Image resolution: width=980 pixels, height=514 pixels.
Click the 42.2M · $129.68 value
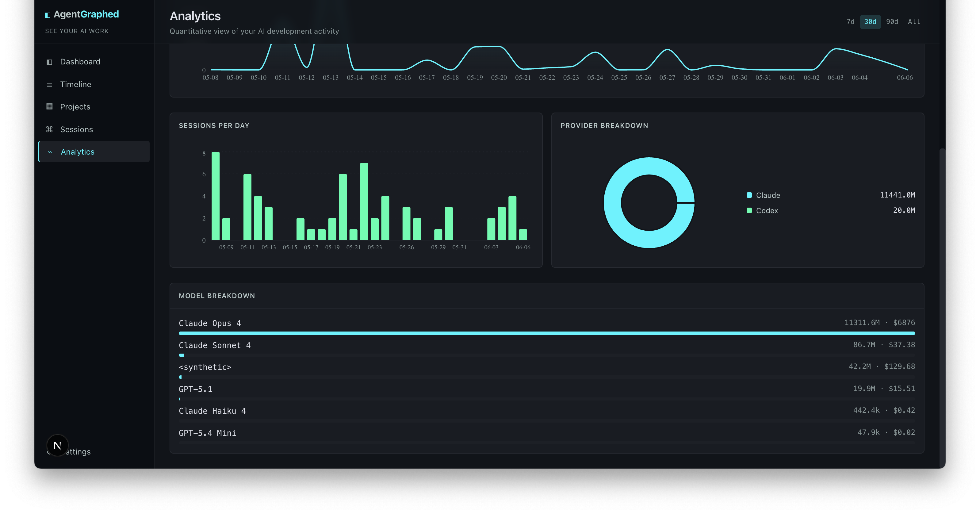tap(882, 366)
